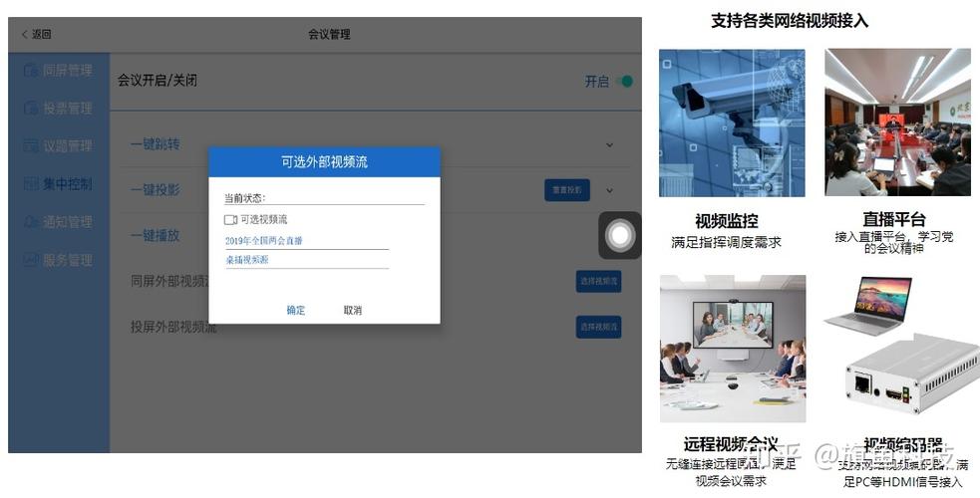Open 服务管理 in the sidebar

[x=67, y=260]
